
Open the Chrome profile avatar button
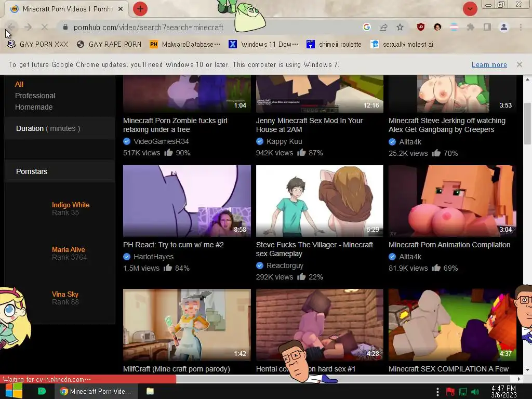(504, 27)
